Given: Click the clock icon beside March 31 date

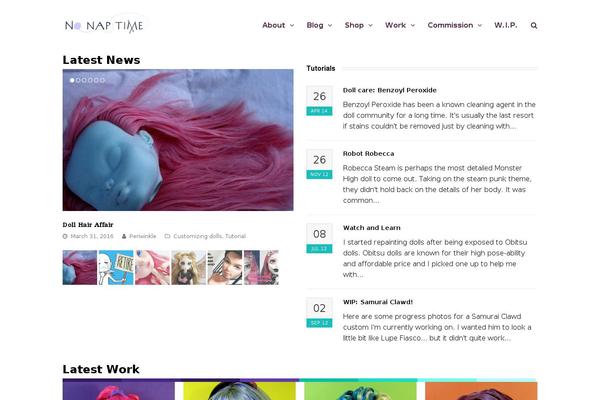Looking at the screenshot, I should [65, 236].
